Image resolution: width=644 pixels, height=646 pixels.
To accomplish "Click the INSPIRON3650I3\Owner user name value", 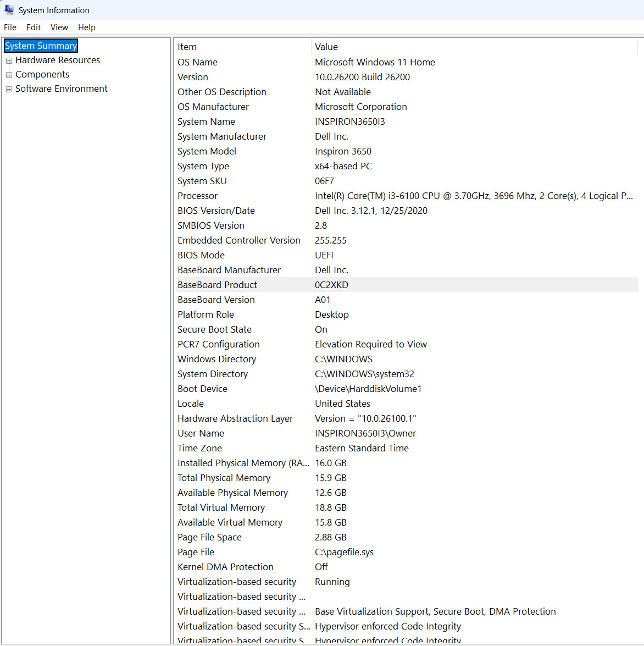I will [x=365, y=433].
